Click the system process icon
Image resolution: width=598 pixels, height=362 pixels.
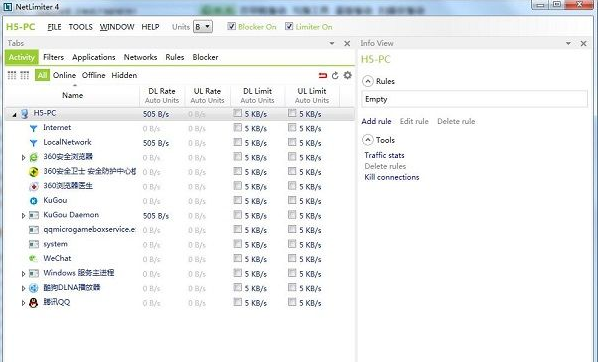click(34, 244)
